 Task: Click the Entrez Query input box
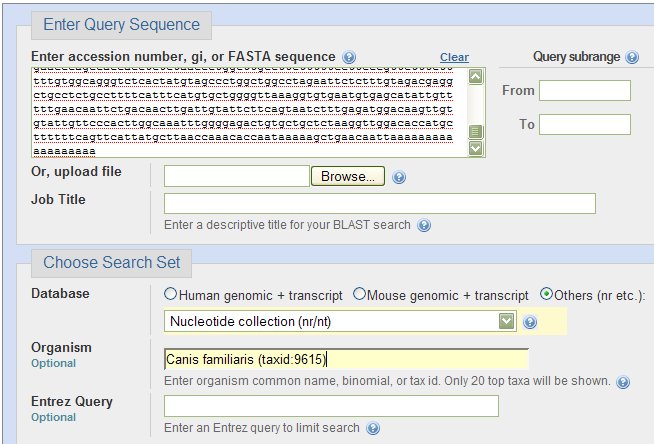(331, 406)
